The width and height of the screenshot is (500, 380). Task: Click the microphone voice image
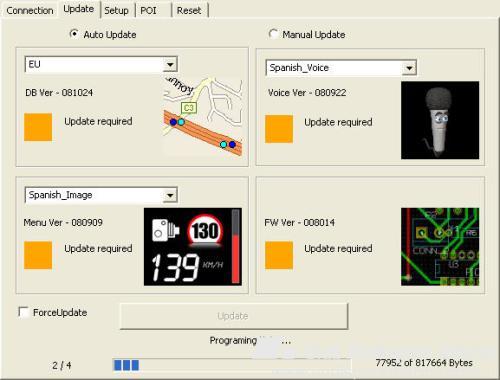440,120
